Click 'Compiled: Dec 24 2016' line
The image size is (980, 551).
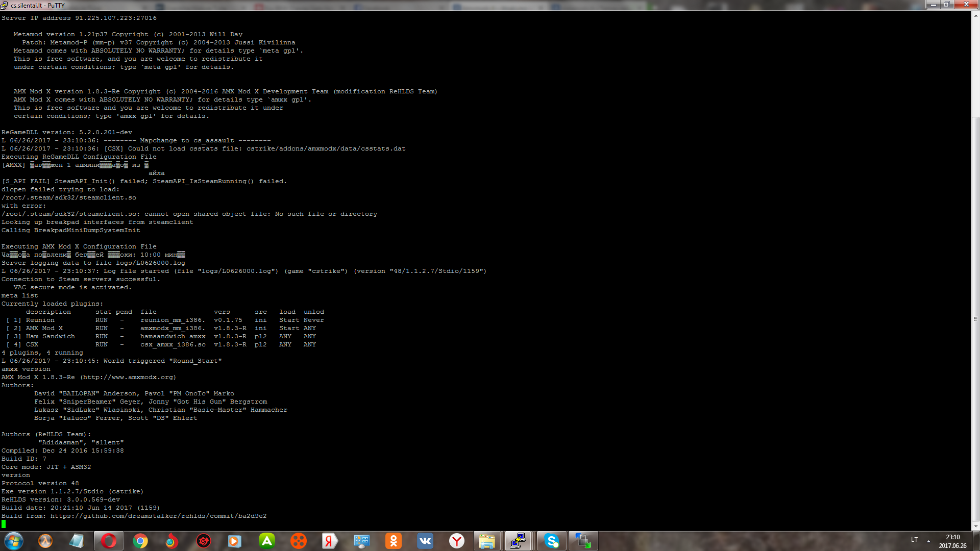pos(63,450)
